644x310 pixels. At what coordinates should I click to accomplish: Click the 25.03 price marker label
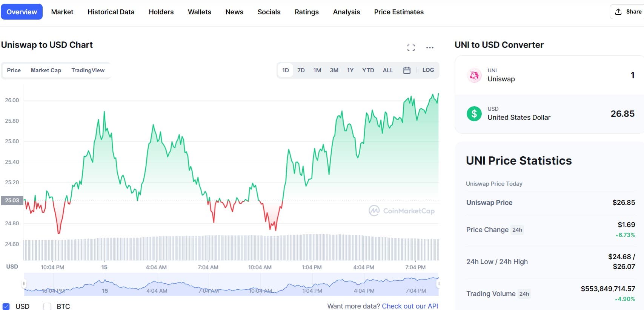coord(12,200)
